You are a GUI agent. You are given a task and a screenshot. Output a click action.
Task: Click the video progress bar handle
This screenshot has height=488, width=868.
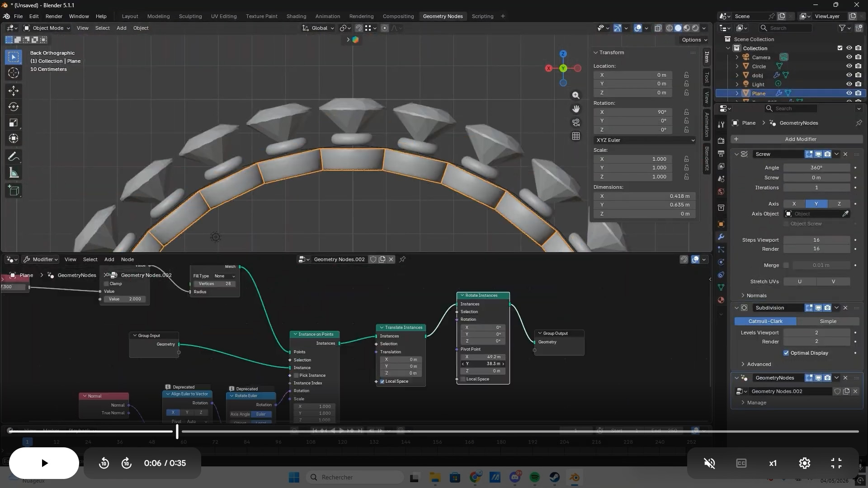pos(177,432)
